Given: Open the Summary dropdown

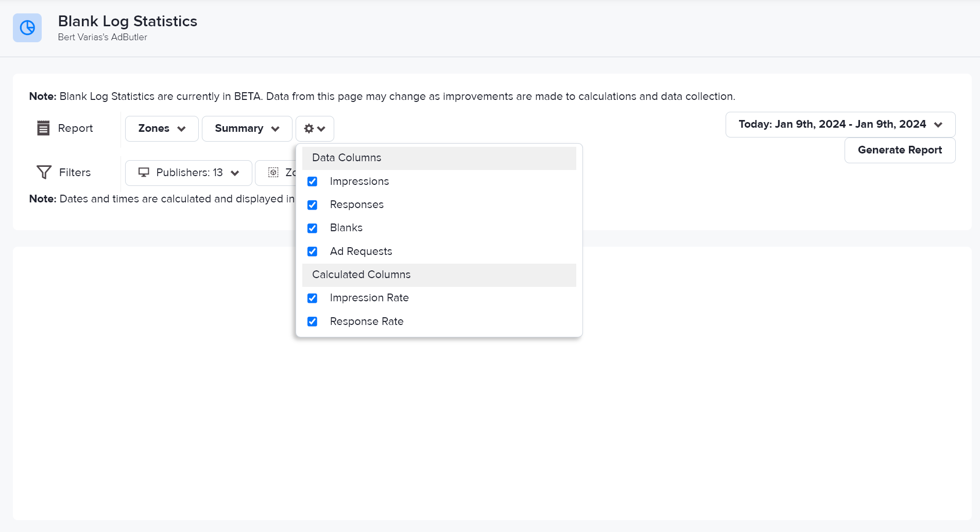Looking at the screenshot, I should point(247,129).
